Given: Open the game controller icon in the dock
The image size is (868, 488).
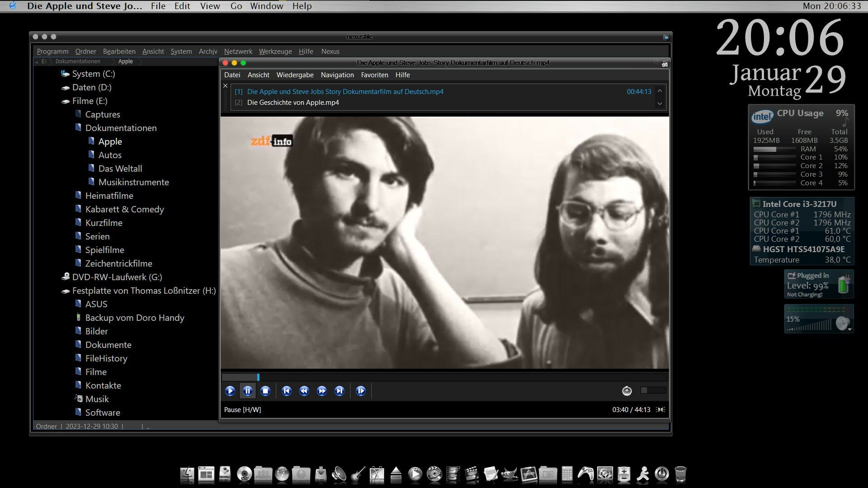Looking at the screenshot, I should [586, 474].
